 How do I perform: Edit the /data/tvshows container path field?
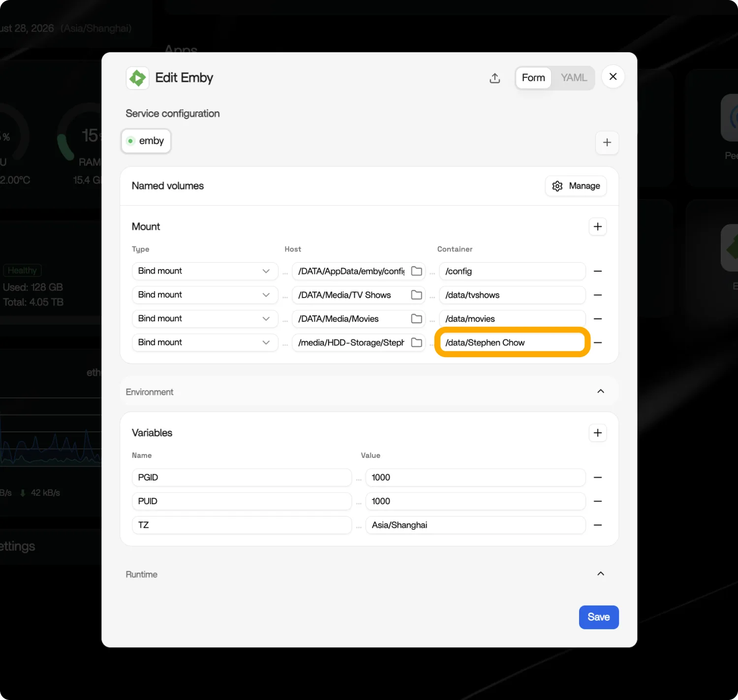click(513, 295)
